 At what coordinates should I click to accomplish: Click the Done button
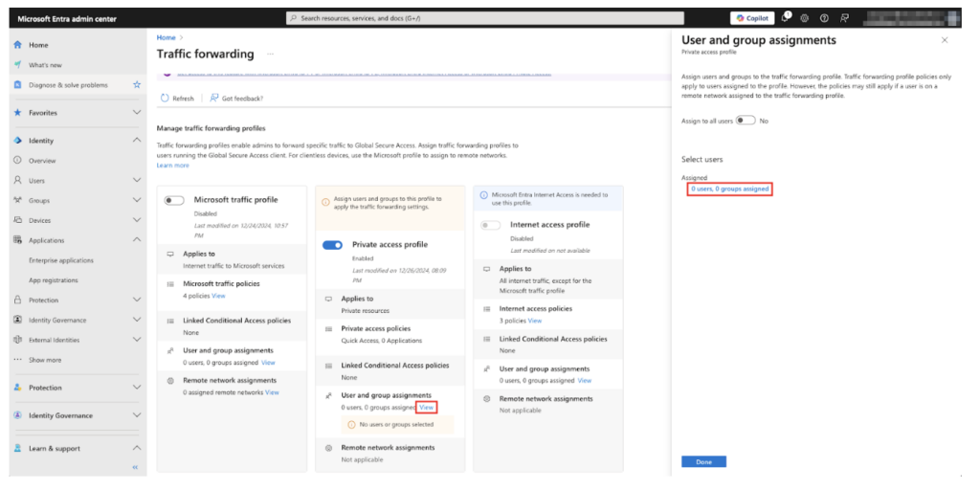coord(703,462)
